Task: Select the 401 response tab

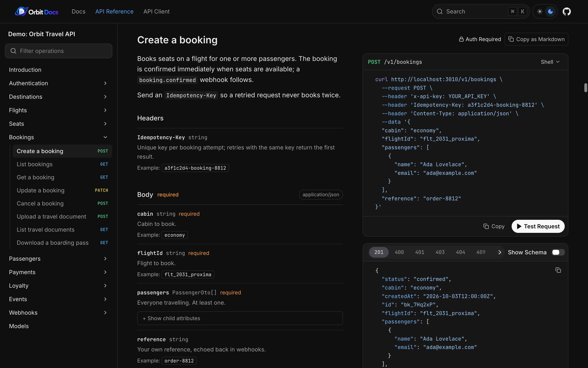Action: coord(420,252)
